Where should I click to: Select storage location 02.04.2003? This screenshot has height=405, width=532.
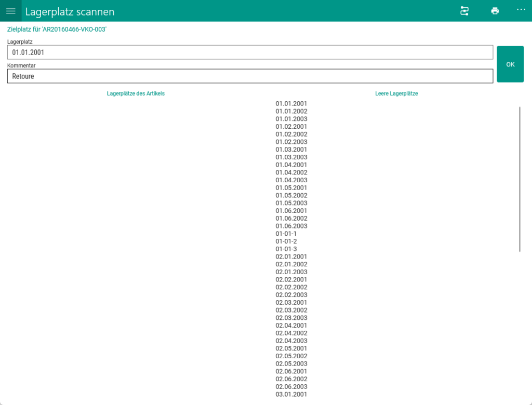[291, 341]
